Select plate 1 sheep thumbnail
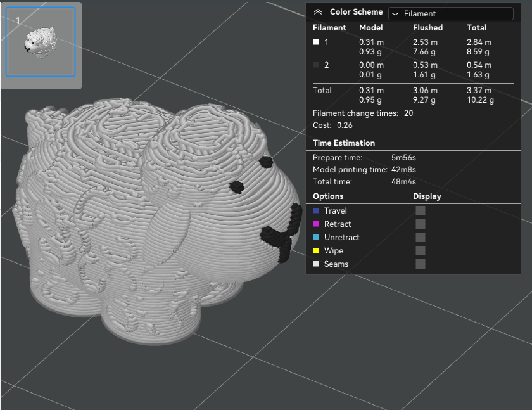This screenshot has width=532, height=410. click(41, 42)
